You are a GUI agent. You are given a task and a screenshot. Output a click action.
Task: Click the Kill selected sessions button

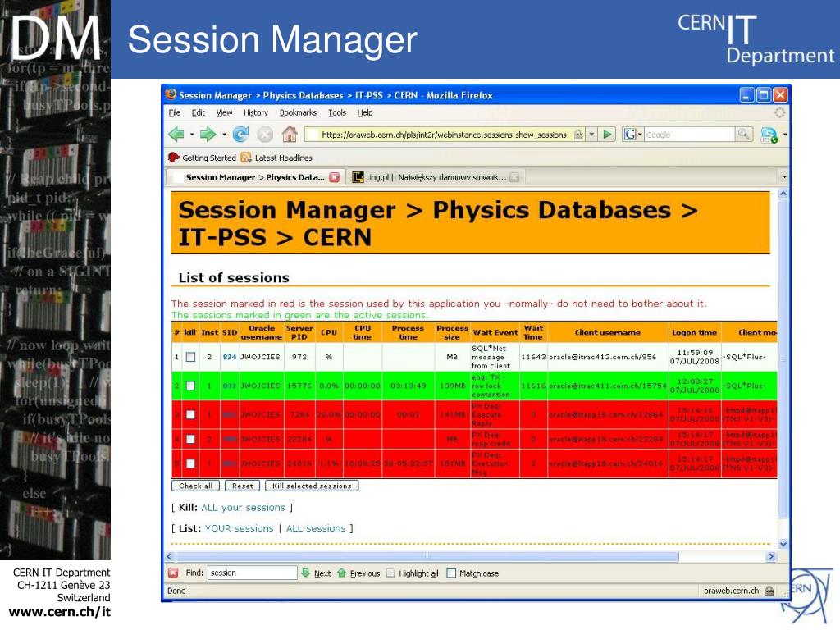tap(312, 486)
